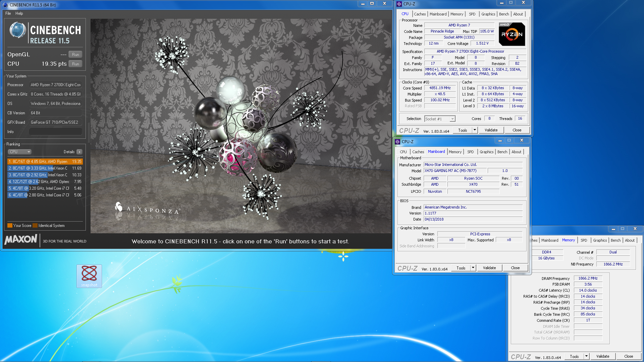The height and width of the screenshot is (362, 644).
Task: Click the MAXON logo in Cinebench
Action: point(21,240)
